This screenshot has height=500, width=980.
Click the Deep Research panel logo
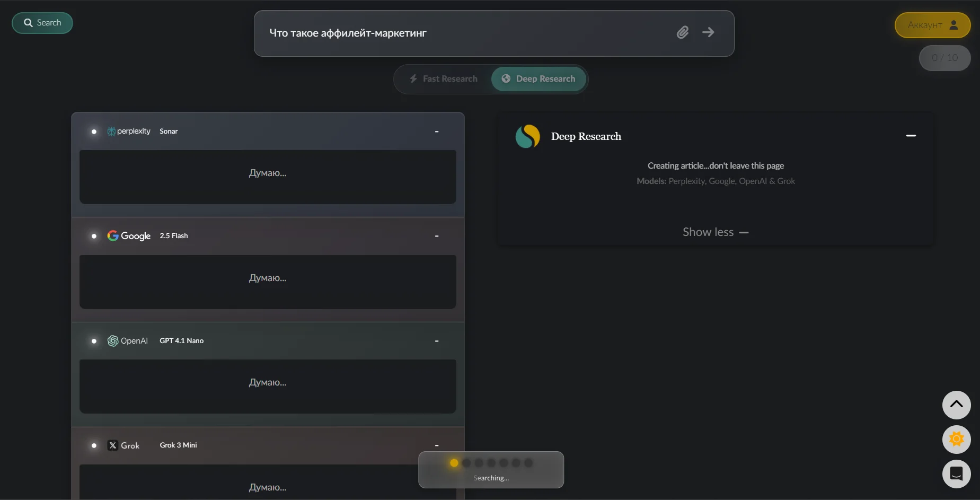pos(527,136)
